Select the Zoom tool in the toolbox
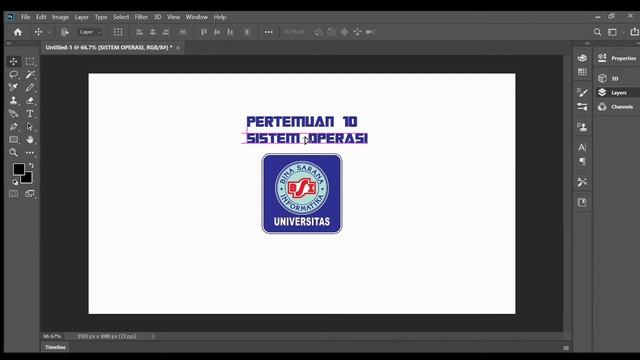This screenshot has height=360, width=640. (13, 153)
